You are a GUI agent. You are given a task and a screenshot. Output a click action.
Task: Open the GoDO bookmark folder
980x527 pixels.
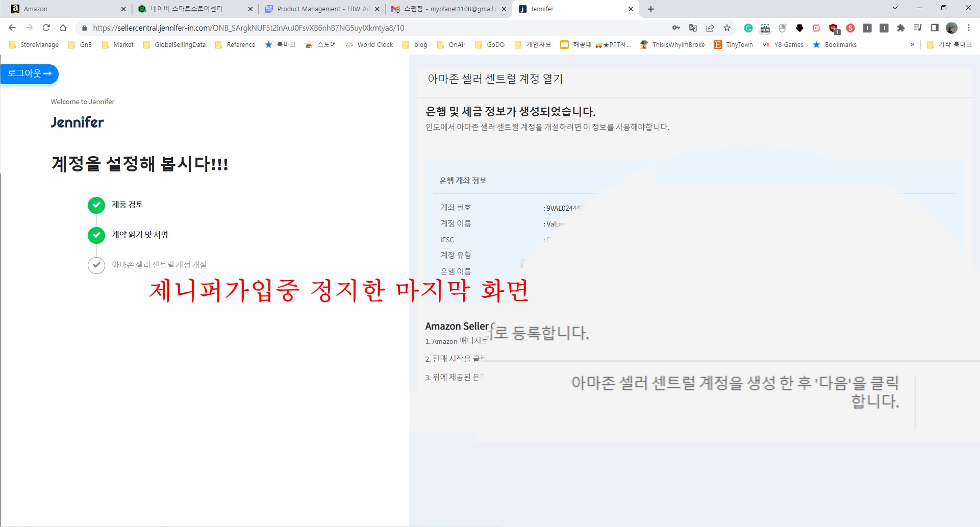coord(490,45)
